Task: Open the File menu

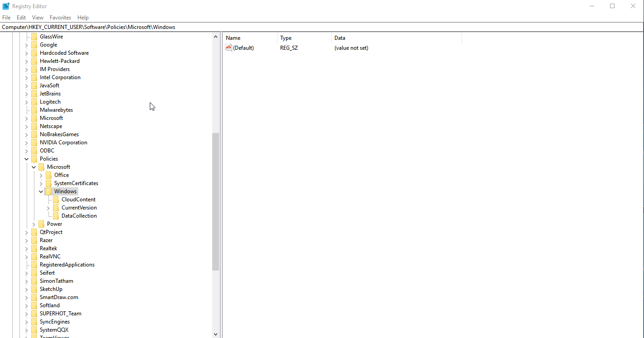Action: pyautogui.click(x=6, y=18)
